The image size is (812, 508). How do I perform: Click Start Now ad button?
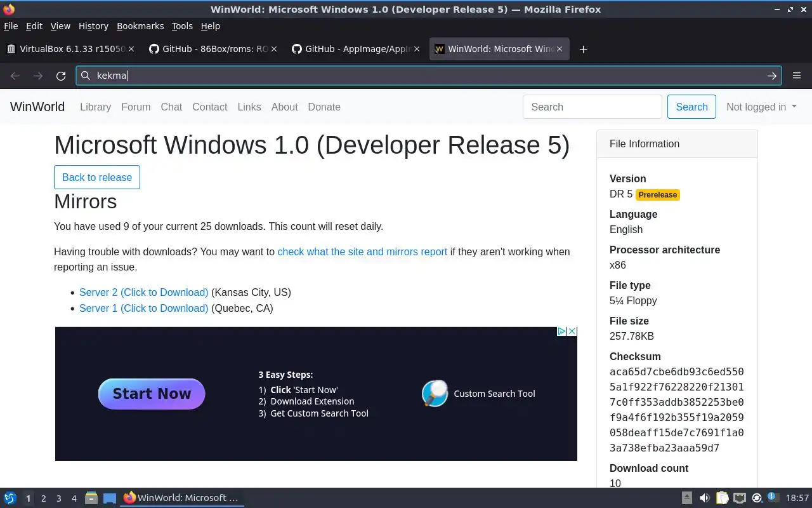coord(152,394)
